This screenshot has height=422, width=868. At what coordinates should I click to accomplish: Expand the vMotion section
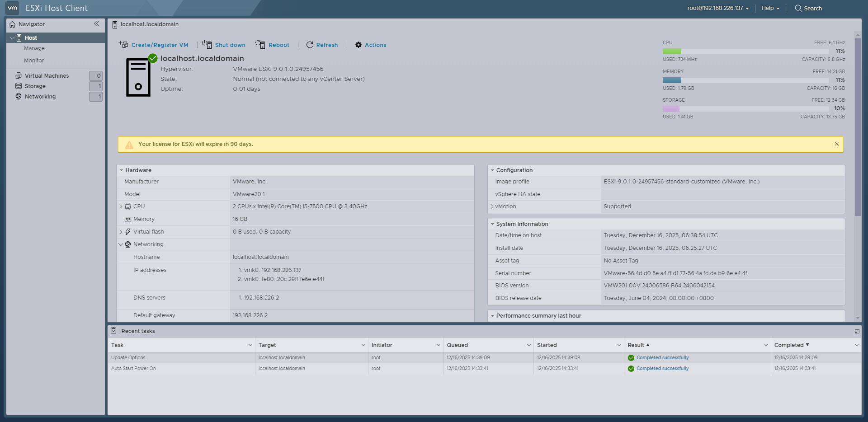point(492,206)
